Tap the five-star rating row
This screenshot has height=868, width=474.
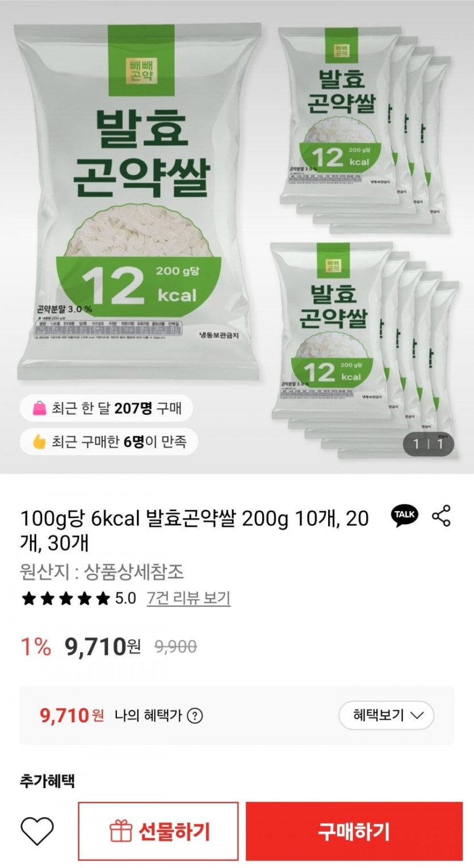pyautogui.click(x=65, y=599)
